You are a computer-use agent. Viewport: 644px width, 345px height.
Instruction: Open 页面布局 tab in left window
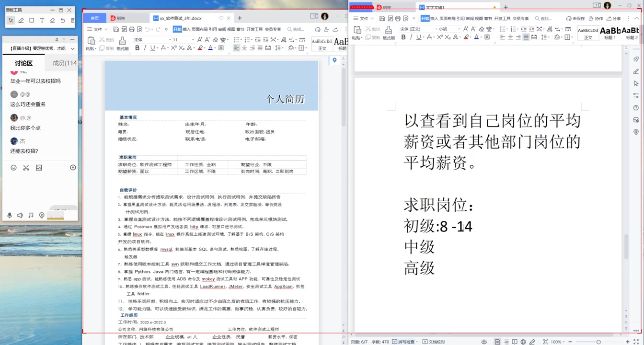point(199,29)
